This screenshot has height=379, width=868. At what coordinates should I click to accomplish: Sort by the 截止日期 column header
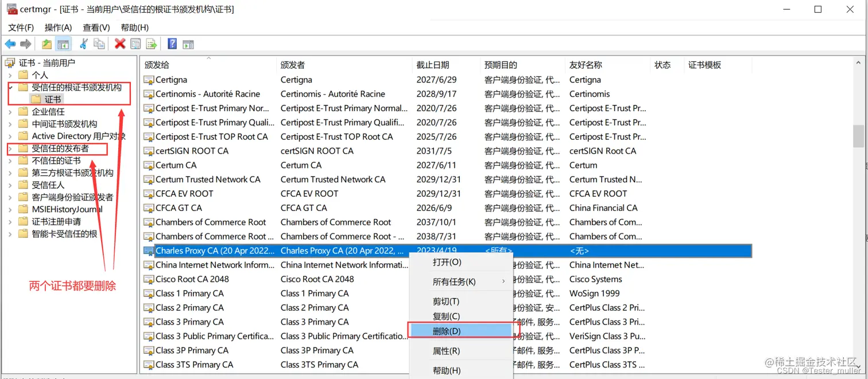tap(446, 65)
